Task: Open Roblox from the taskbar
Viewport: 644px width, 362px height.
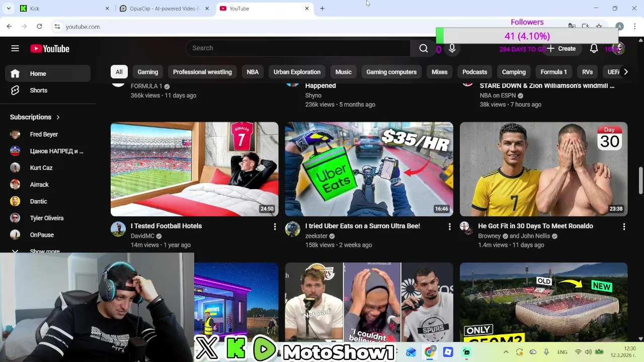Action: click(x=448, y=352)
